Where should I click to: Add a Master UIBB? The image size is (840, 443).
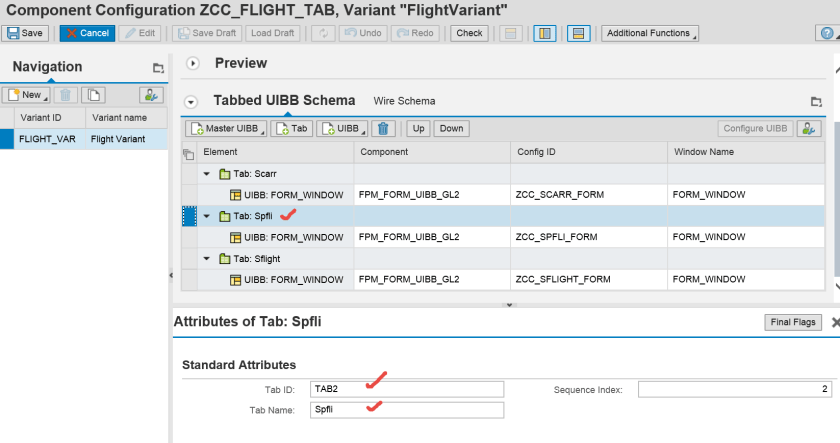click(225, 128)
